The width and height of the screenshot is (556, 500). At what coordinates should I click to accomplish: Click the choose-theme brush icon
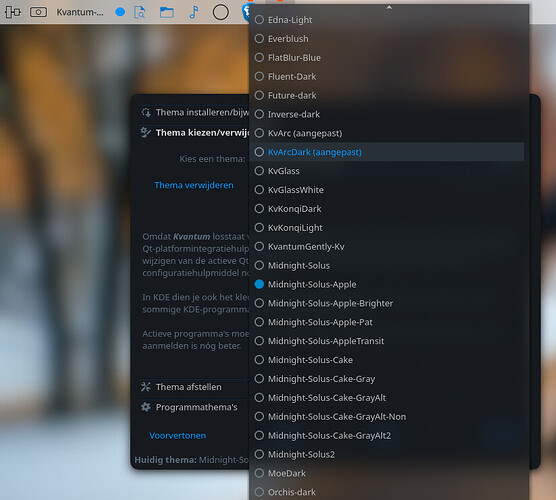[146, 133]
